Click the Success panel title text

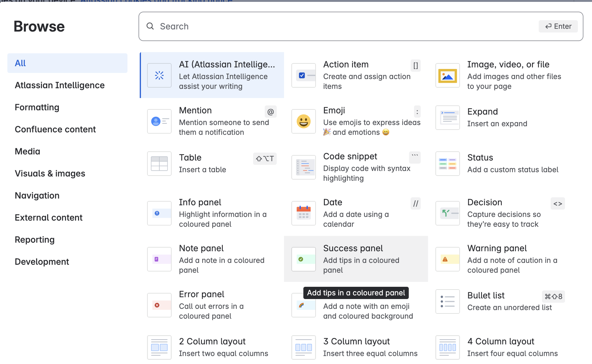[353, 248]
